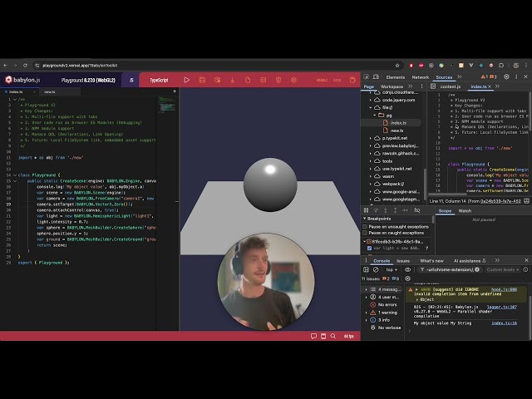Open playground settings gear icon in red toolbar
Screen dimensions: 532x399
(293, 80)
